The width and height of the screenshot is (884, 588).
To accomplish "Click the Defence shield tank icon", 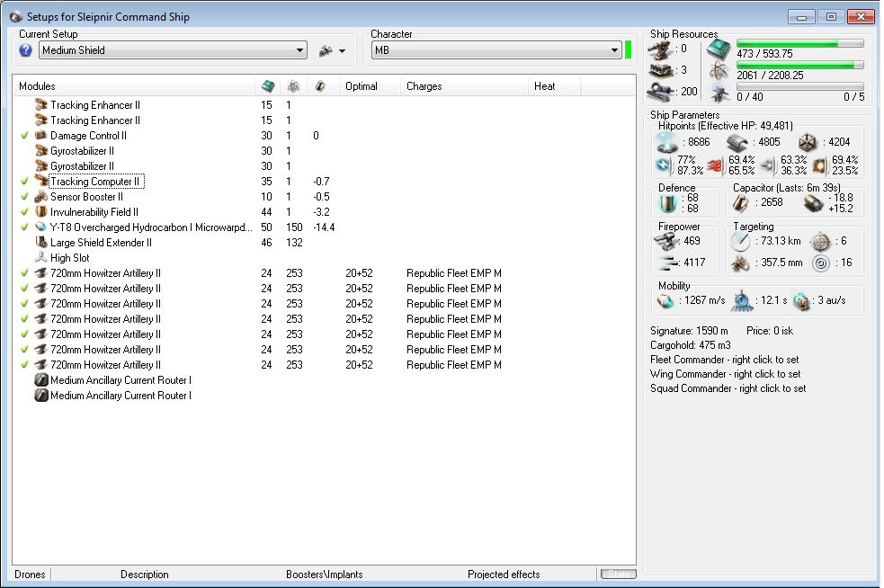I will (667, 203).
